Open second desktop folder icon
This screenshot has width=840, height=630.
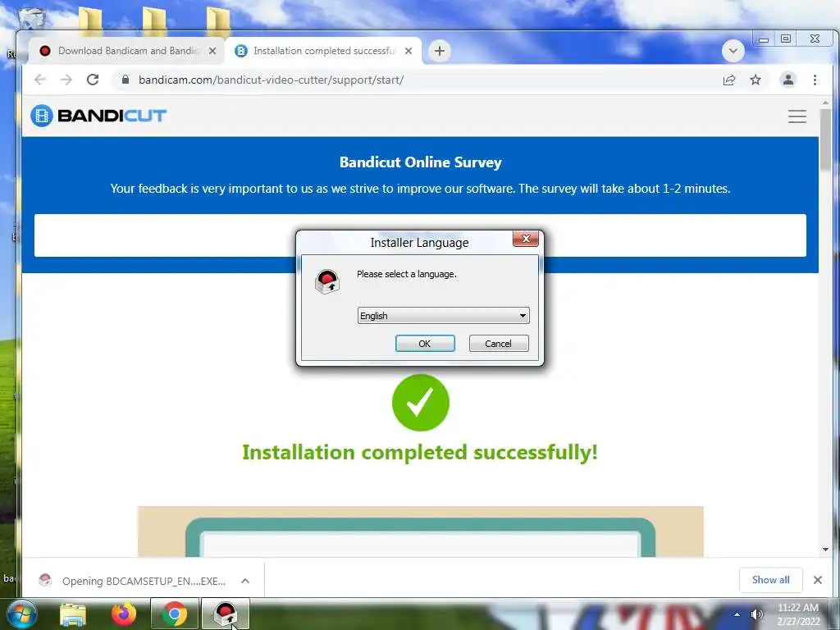click(154, 20)
